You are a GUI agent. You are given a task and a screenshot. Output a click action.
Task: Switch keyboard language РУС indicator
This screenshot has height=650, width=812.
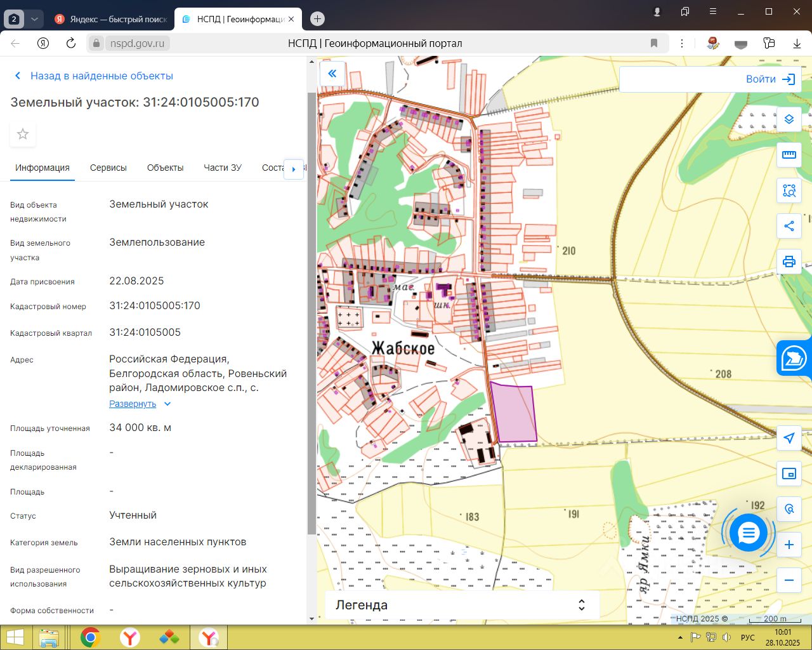tap(748, 637)
